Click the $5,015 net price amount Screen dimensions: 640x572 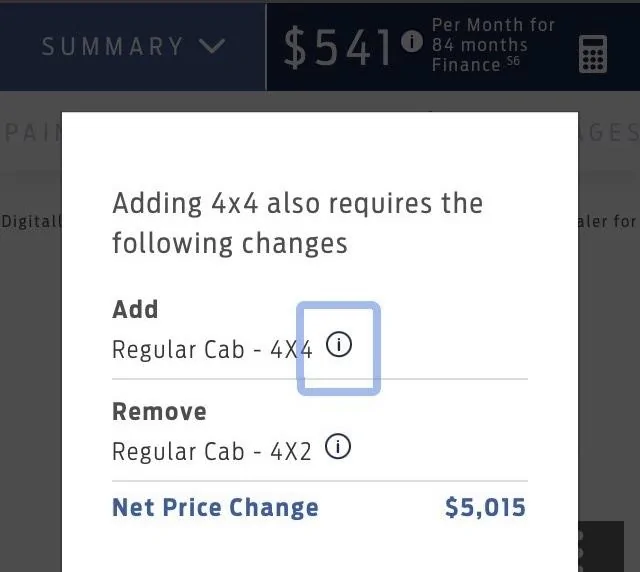tap(485, 507)
